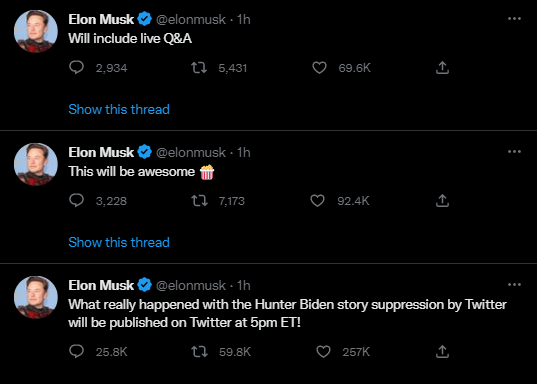Share the 'This will be awesome' tweet

[442, 200]
